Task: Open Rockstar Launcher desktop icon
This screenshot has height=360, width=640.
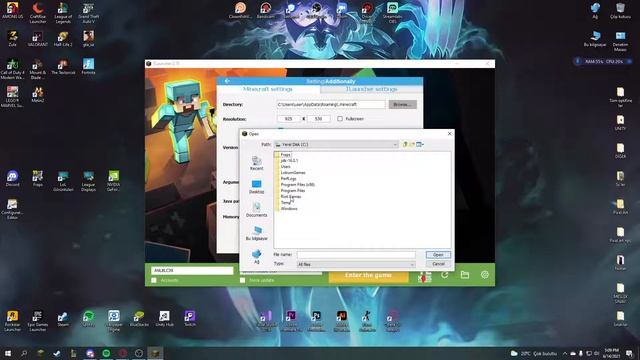Action: click(12, 321)
